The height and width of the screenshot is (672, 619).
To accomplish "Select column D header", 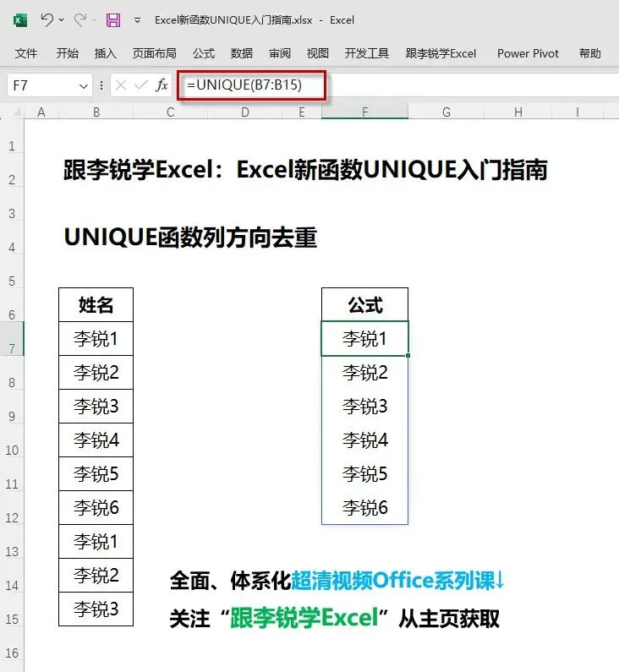I will [x=244, y=112].
